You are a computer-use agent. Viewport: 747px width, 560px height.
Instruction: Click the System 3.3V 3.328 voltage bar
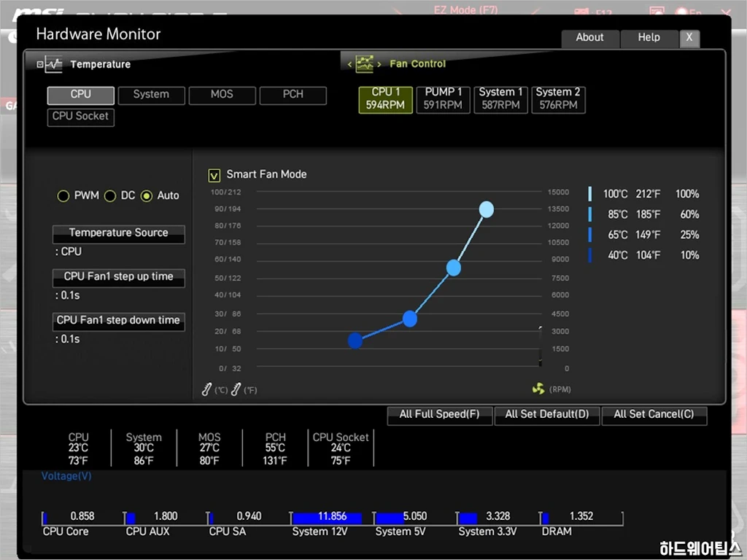[x=498, y=518]
